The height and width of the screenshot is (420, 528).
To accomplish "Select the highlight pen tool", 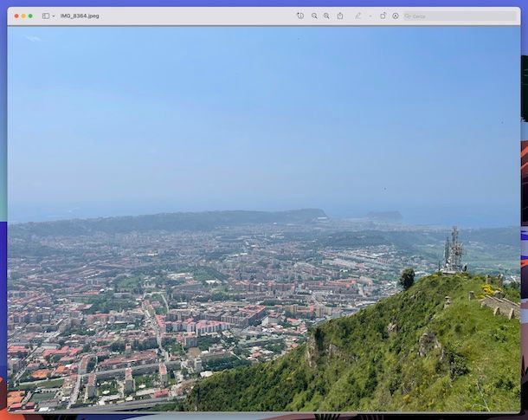I will pyautogui.click(x=358, y=16).
